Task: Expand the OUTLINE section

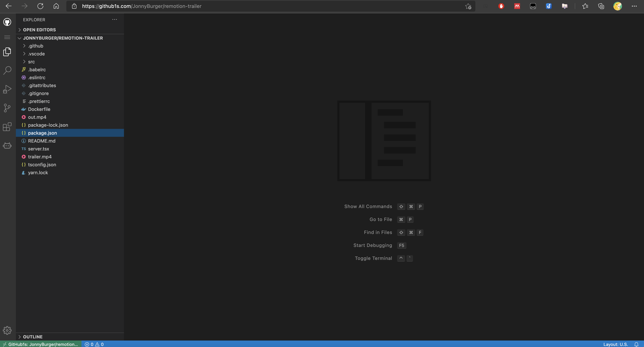Action: click(x=70, y=337)
